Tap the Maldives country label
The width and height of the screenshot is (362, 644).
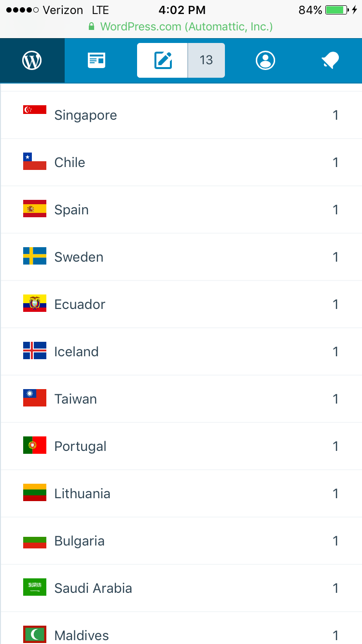pyautogui.click(x=82, y=635)
